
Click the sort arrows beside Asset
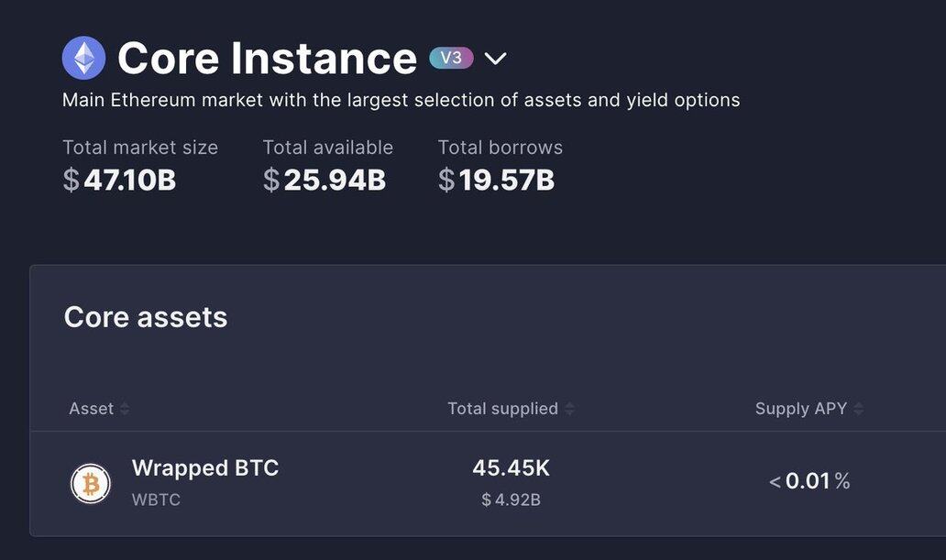(125, 409)
